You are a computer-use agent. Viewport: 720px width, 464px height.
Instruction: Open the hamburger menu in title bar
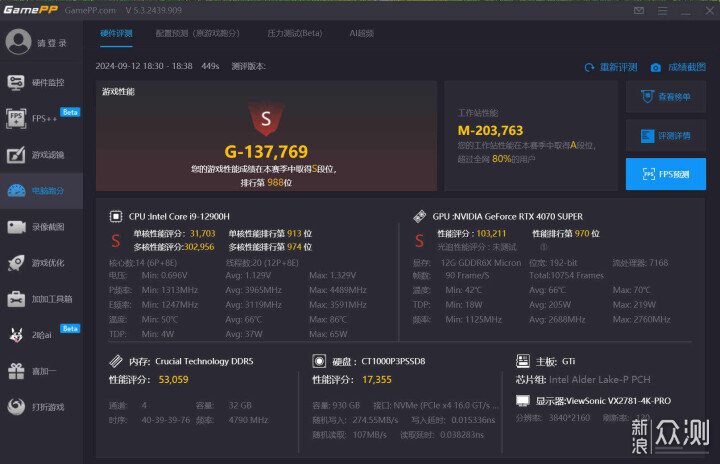662,10
